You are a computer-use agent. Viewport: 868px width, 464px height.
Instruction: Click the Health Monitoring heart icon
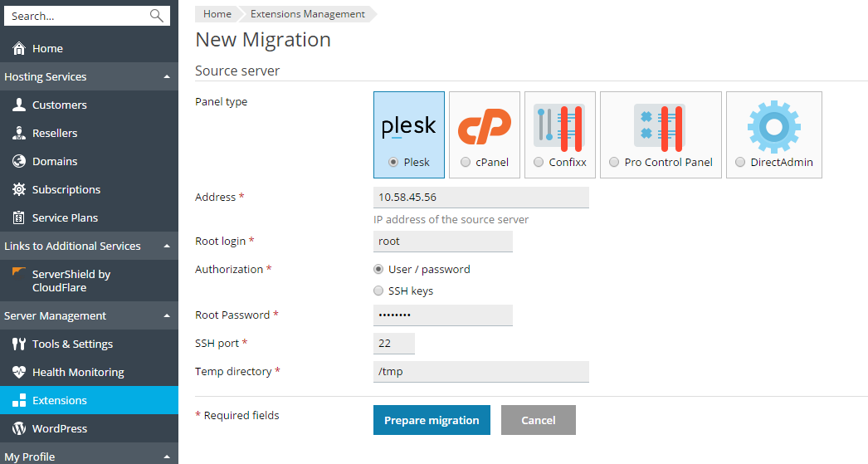pos(19,373)
